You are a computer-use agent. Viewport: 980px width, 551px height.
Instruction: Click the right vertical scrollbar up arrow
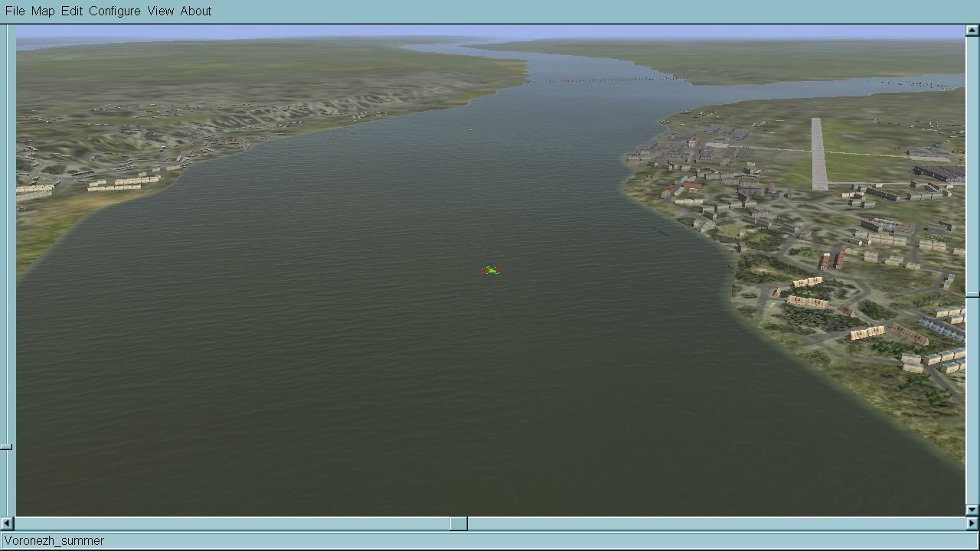(972, 31)
